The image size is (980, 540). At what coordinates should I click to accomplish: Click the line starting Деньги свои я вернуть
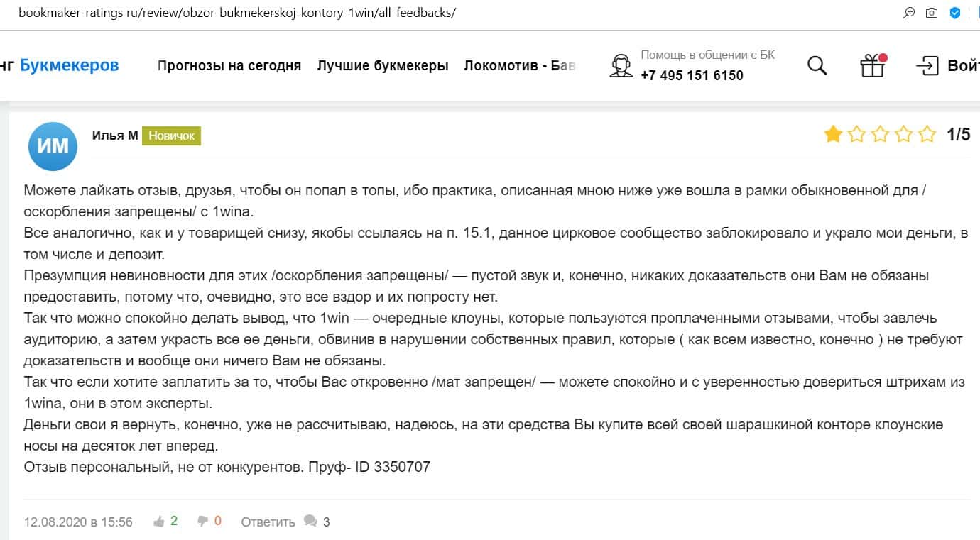pos(484,425)
